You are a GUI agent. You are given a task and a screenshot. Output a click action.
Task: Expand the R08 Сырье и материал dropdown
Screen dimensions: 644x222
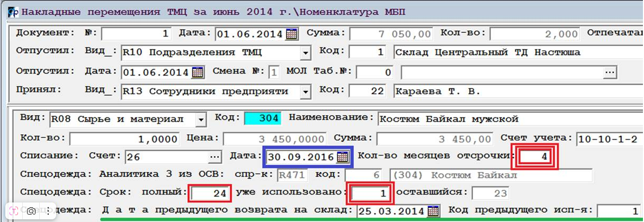[x=200, y=119]
